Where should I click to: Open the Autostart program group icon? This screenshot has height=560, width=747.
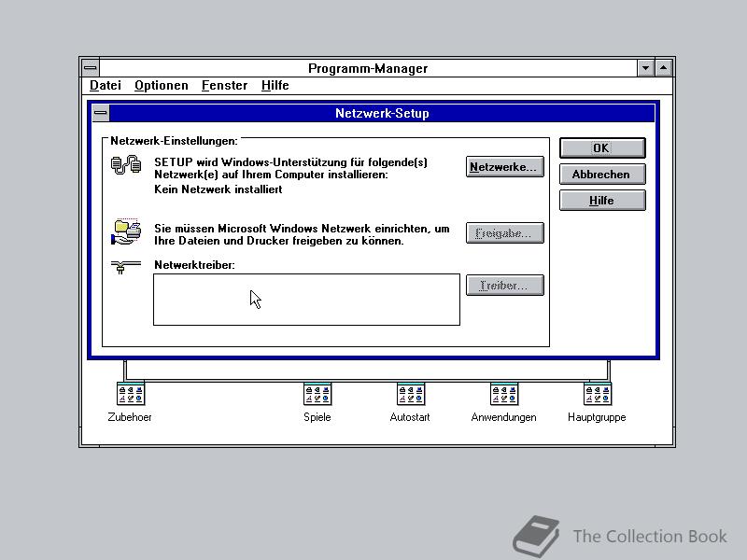[411, 394]
